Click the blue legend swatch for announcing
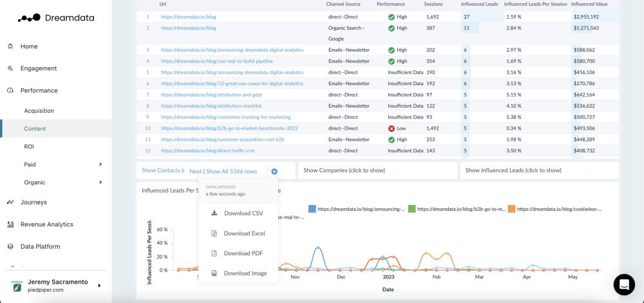The image size is (644, 303). pos(312,209)
